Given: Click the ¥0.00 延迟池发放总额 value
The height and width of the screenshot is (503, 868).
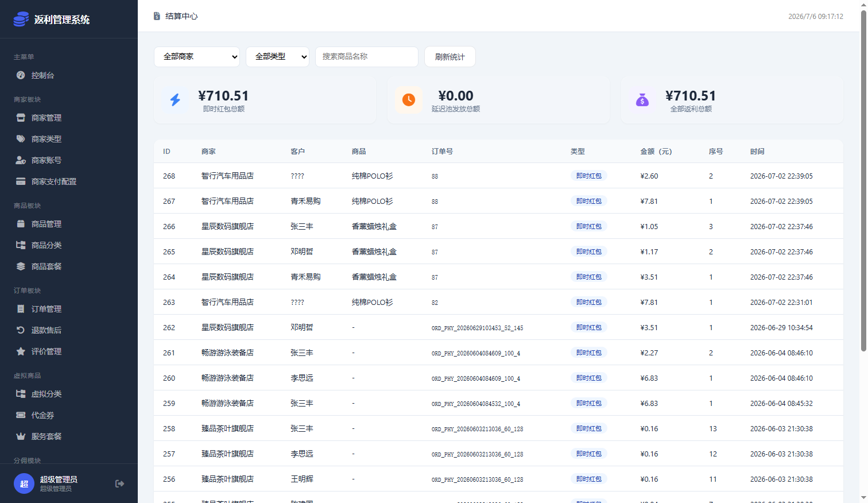Looking at the screenshot, I should pyautogui.click(x=456, y=96).
